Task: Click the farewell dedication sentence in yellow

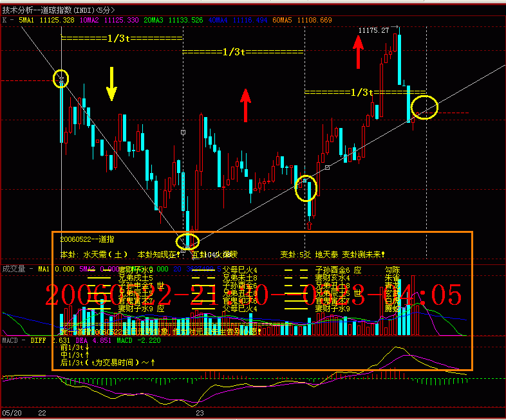Action: pyautogui.click(x=161, y=332)
